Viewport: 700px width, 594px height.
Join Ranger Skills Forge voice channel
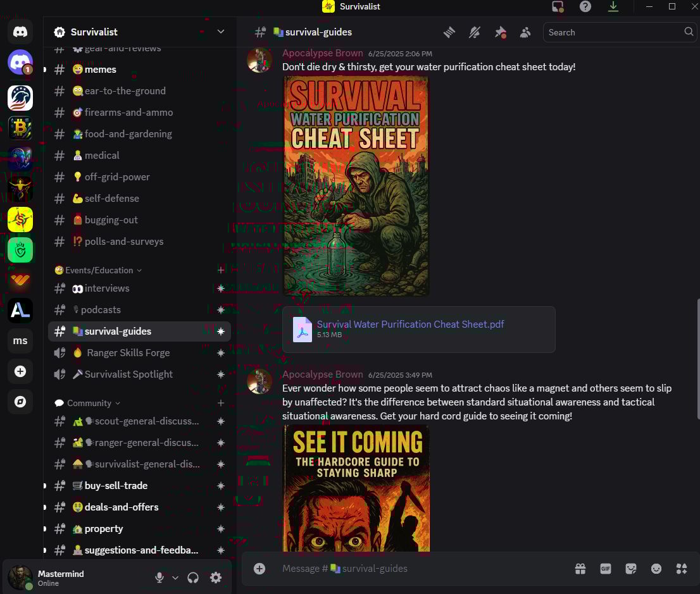click(139, 352)
